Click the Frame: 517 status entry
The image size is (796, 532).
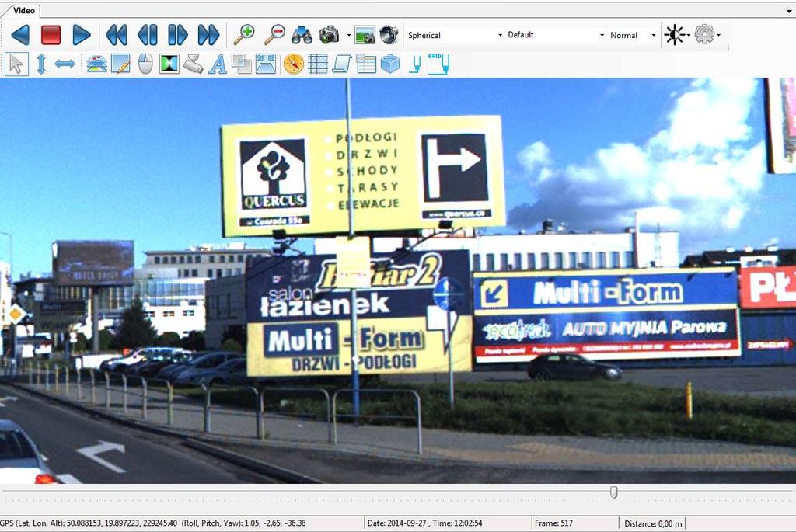pyautogui.click(x=553, y=523)
